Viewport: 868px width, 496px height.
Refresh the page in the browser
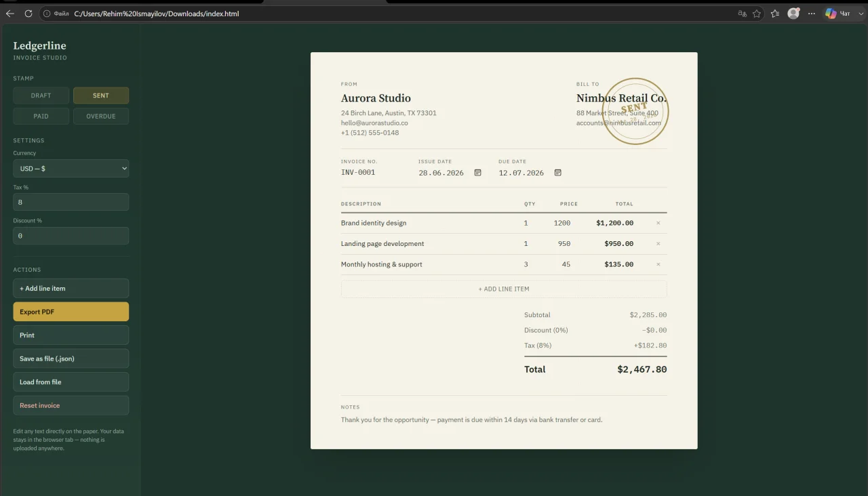coord(28,14)
